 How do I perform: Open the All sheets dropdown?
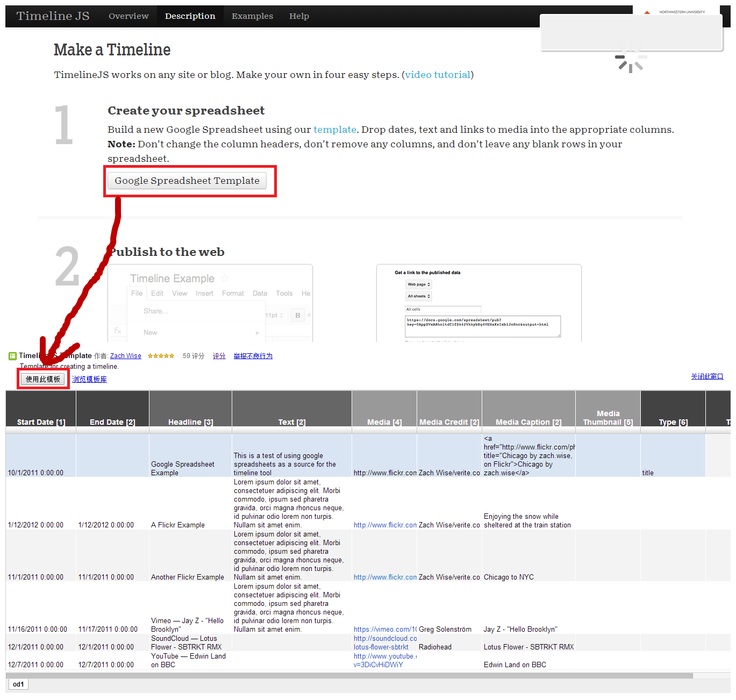coord(419,296)
